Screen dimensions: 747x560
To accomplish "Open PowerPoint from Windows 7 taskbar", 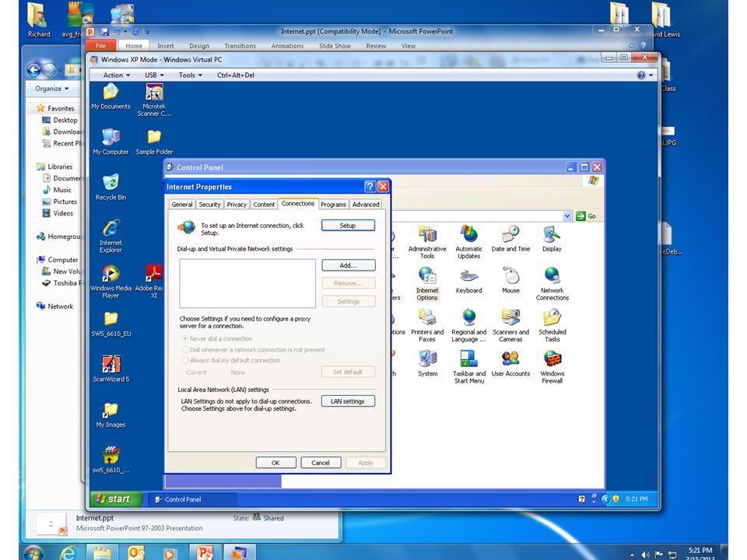I will tap(205, 553).
